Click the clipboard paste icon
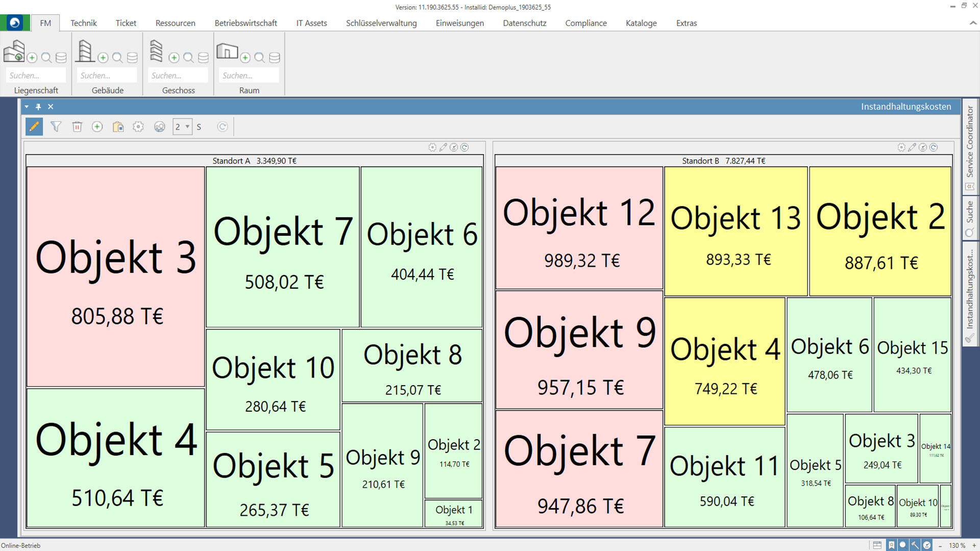This screenshot has width=980, height=551. (x=118, y=127)
